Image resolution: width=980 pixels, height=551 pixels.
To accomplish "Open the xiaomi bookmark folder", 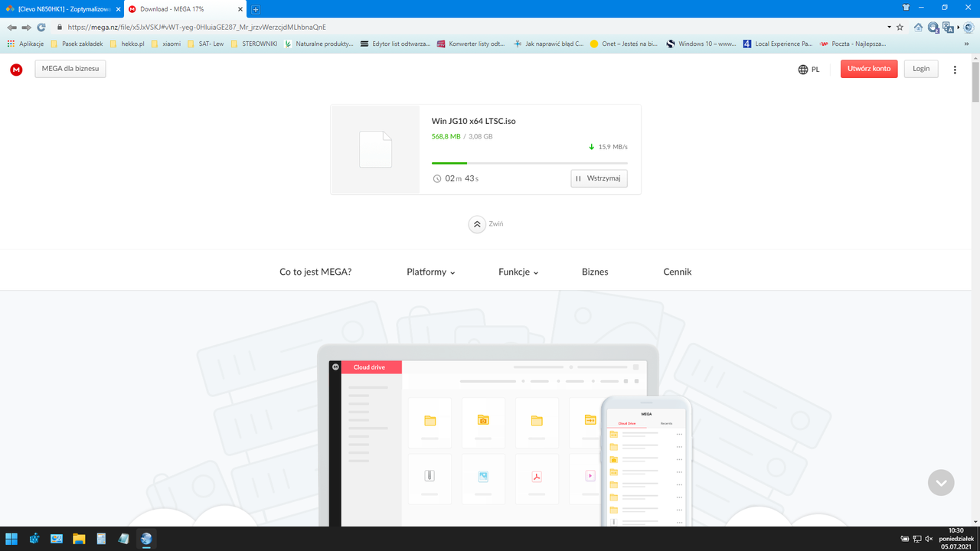I will (166, 44).
